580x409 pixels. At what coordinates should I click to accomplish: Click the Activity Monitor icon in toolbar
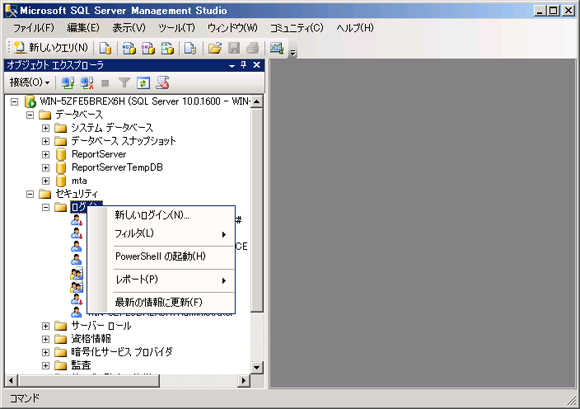(276, 48)
